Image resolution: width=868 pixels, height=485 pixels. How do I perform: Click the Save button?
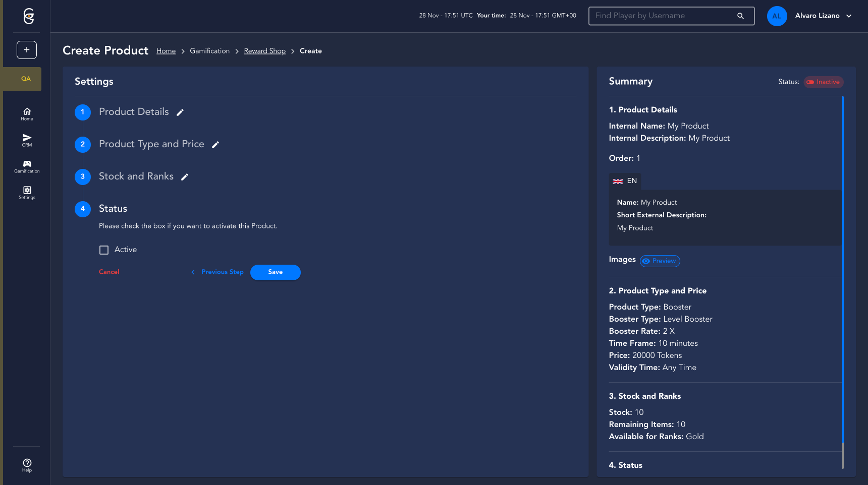coord(275,272)
